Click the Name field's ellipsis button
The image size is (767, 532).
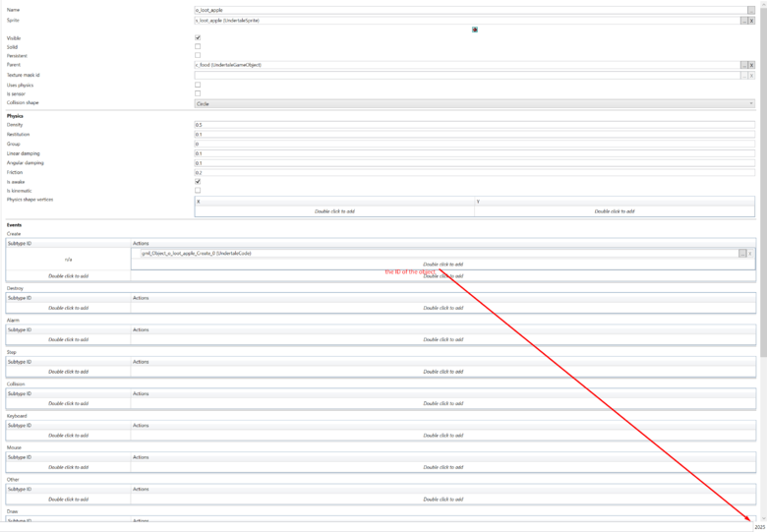tap(751, 10)
